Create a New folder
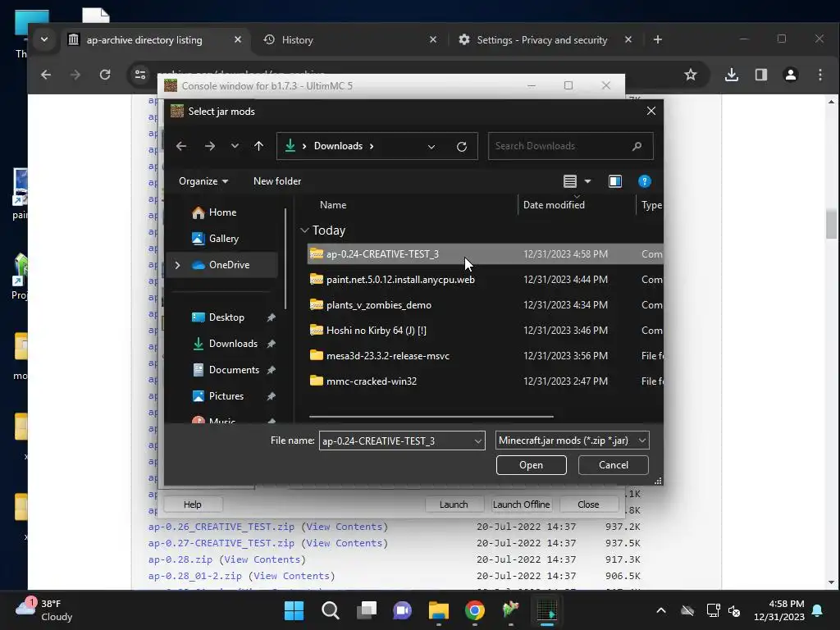 pyautogui.click(x=277, y=181)
